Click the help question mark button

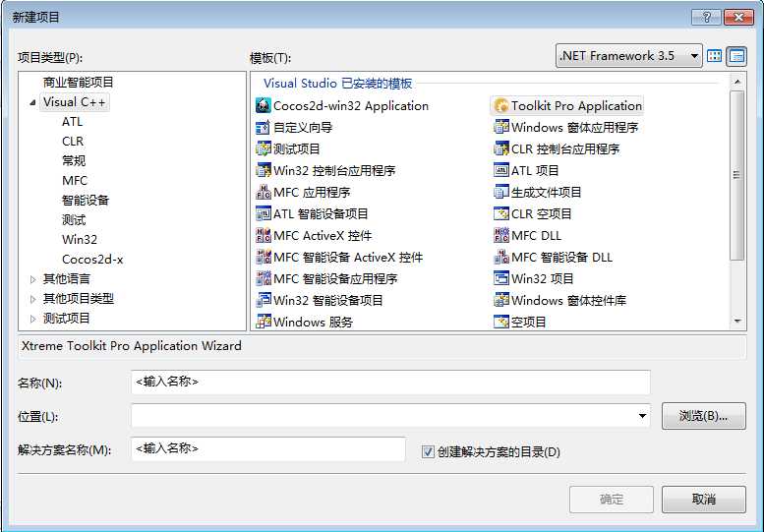tap(707, 17)
